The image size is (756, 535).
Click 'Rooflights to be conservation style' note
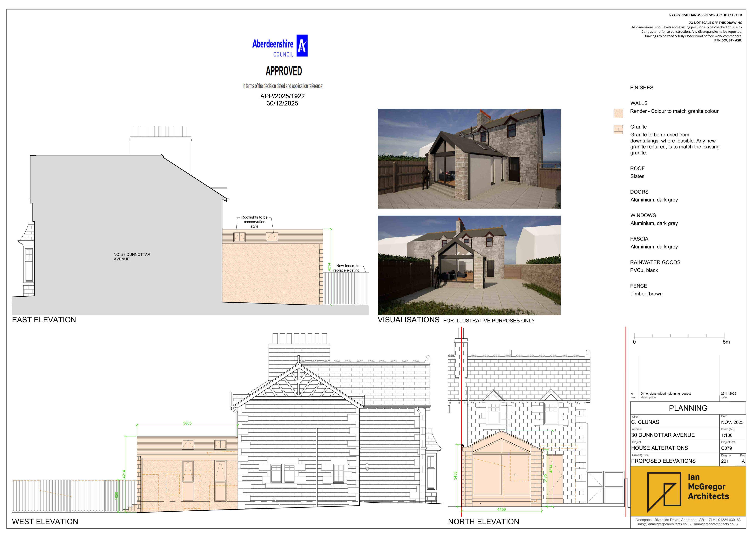coord(254,222)
